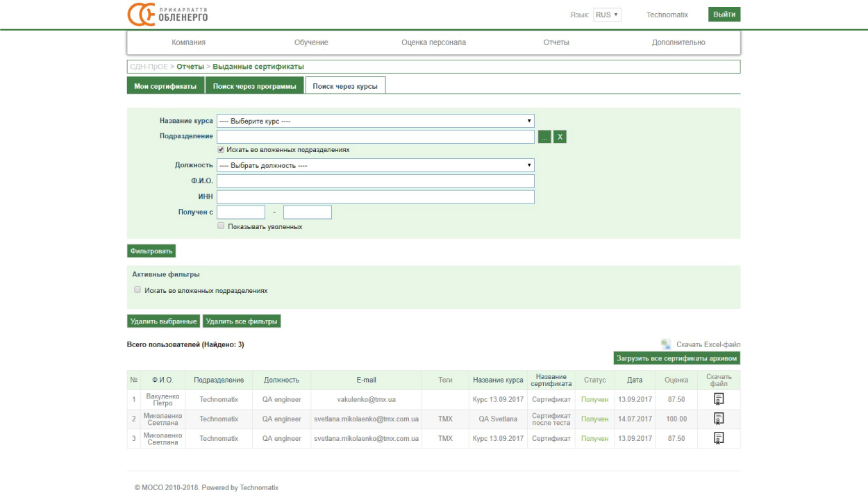Switch to the Мои сертификаты tab
868x495 pixels.
[x=165, y=86]
